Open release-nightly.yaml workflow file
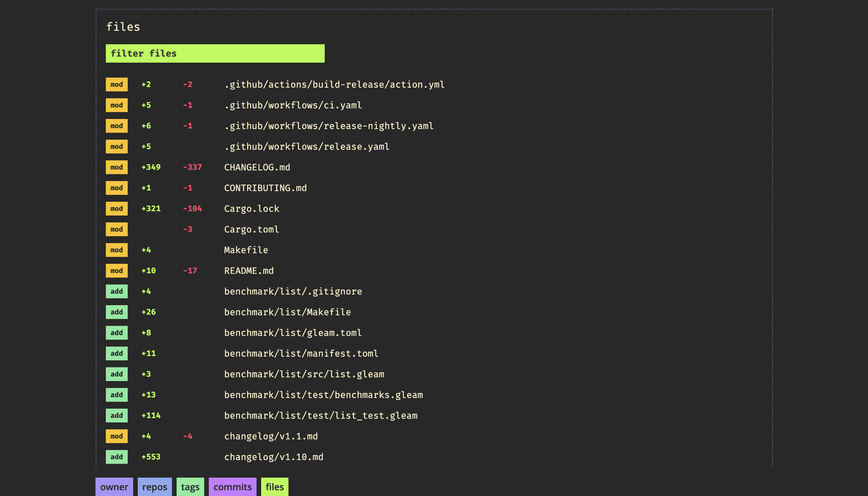The width and height of the screenshot is (868, 496). click(x=329, y=126)
